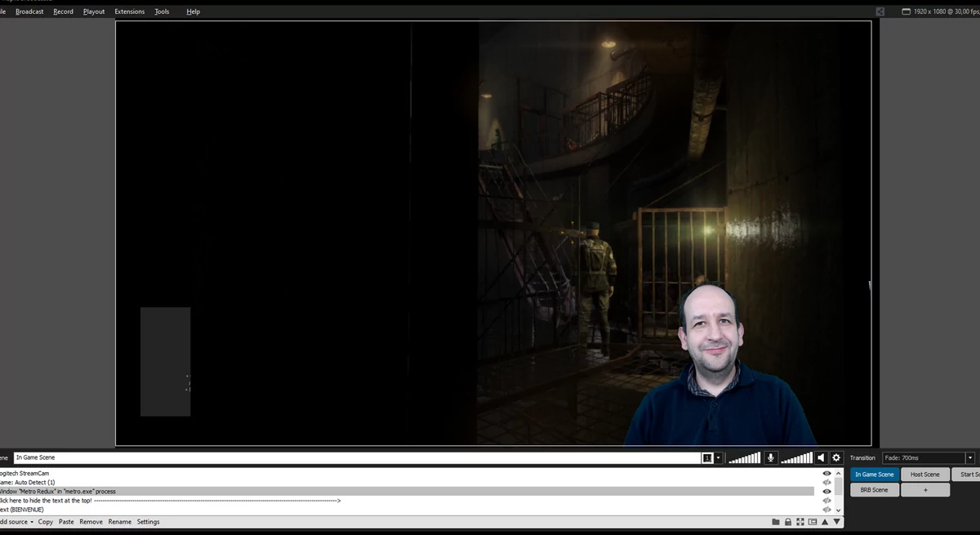Switch to BRB Scene
Viewport: 980px width, 535px height.
pos(875,490)
